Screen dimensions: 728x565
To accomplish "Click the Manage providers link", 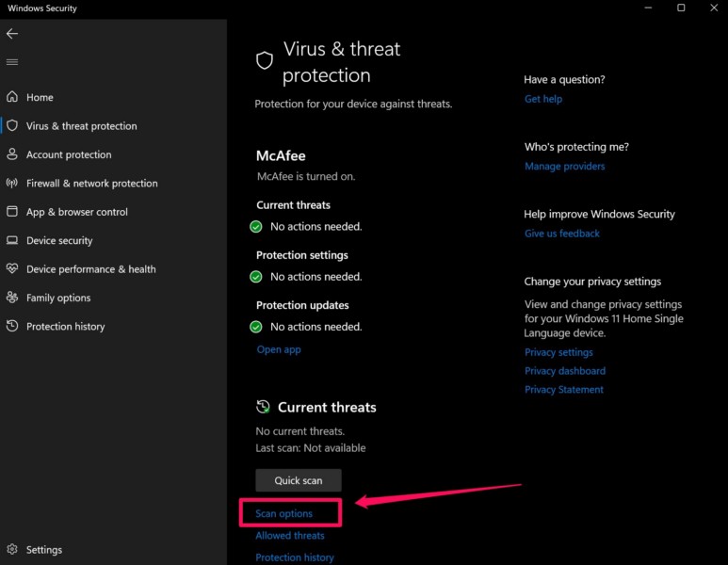I will 565,167.
